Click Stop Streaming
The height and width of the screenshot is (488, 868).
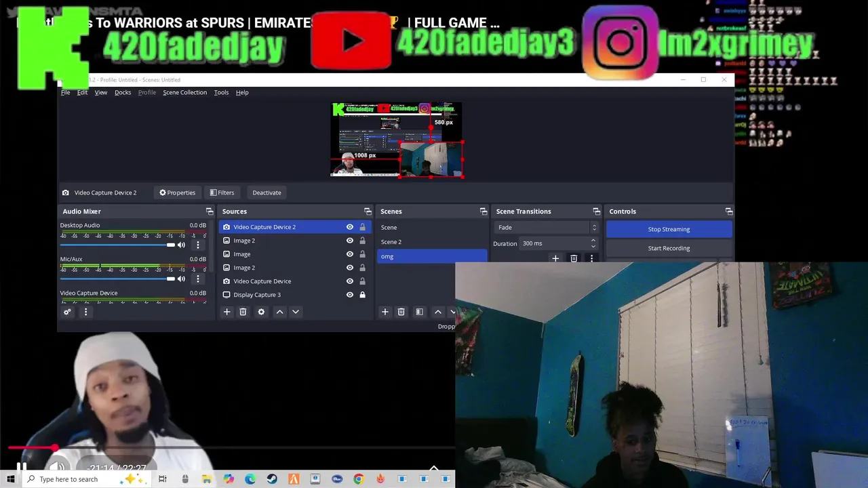pos(669,229)
